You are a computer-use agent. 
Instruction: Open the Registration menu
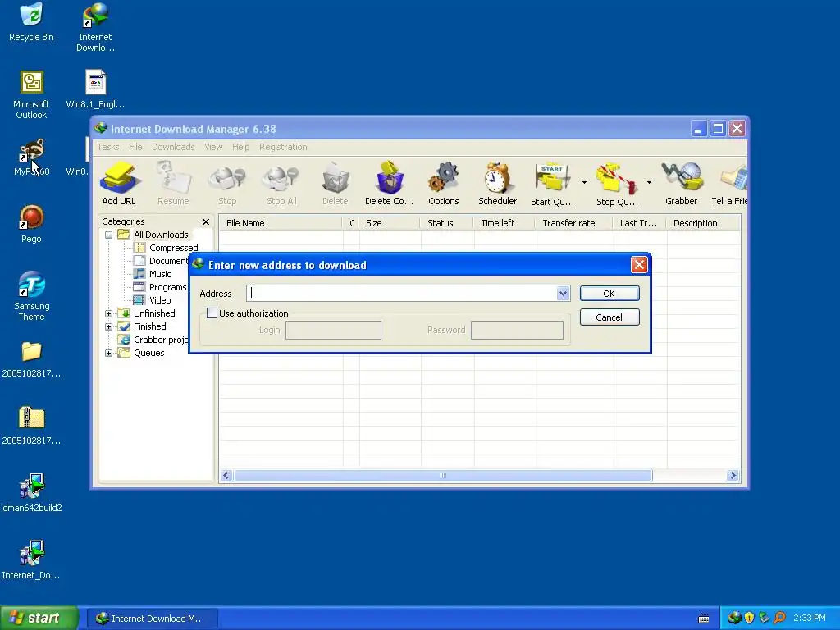point(283,147)
